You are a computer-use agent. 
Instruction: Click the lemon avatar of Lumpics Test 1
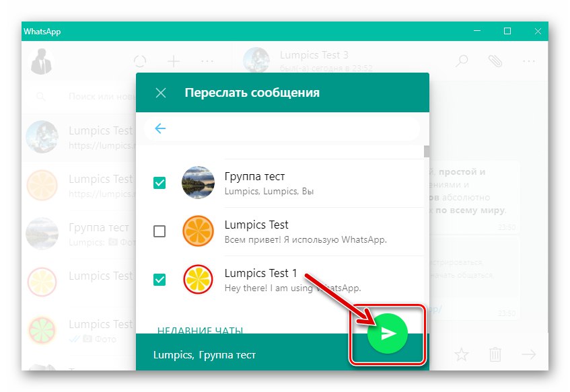198,280
